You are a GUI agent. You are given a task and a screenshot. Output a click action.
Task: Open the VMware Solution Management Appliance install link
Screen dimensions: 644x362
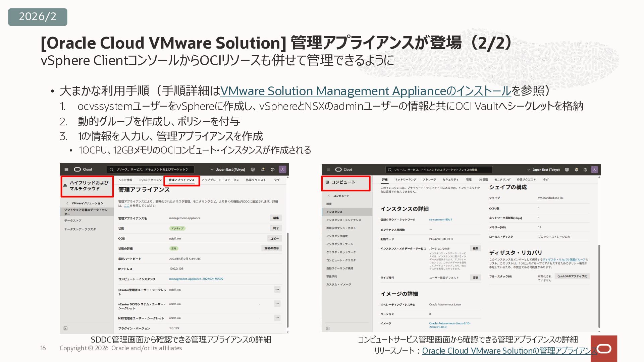366,91
